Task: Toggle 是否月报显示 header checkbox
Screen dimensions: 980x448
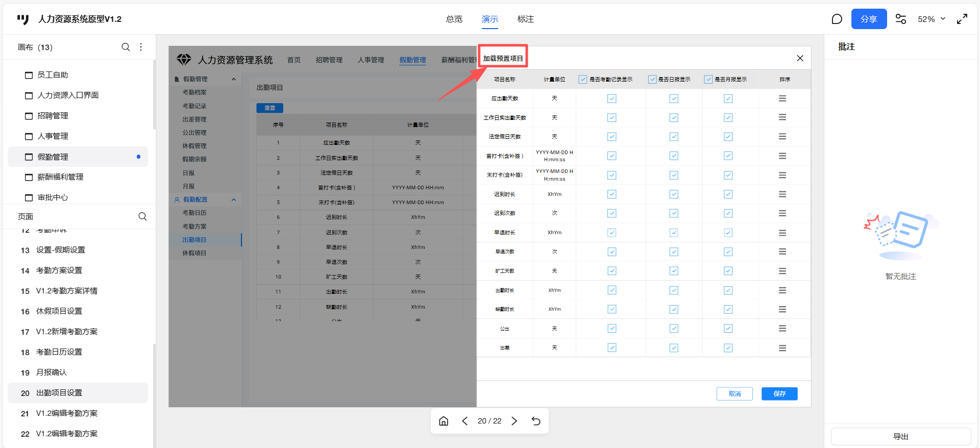Action: (x=708, y=80)
